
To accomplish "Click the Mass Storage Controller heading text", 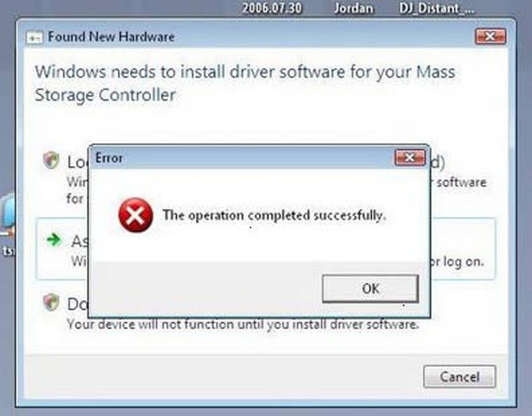I will [245, 83].
